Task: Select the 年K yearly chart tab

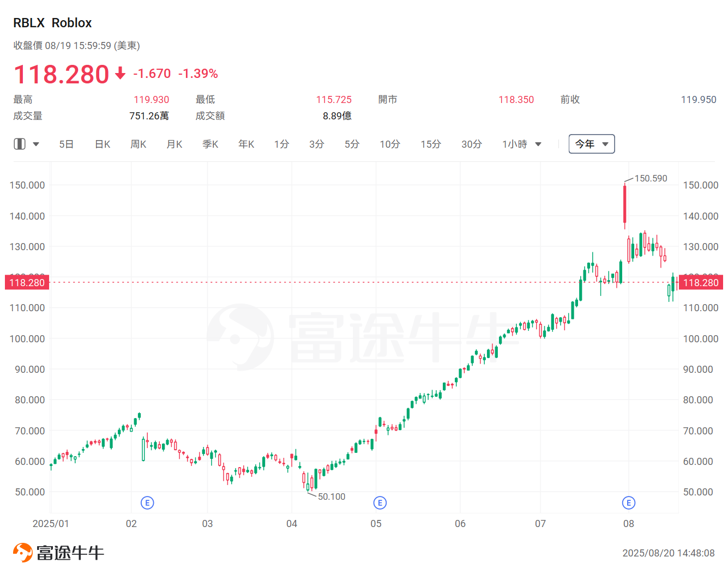Action: pos(246,144)
